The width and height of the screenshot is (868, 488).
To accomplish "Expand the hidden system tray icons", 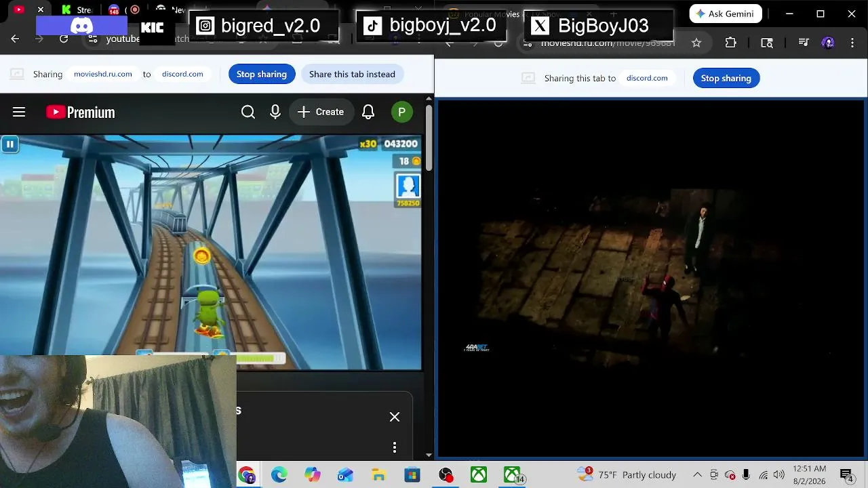I will [x=697, y=475].
